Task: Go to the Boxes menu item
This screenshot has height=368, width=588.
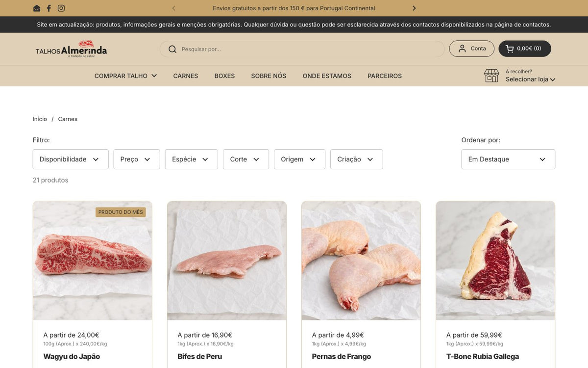Action: pos(224,76)
